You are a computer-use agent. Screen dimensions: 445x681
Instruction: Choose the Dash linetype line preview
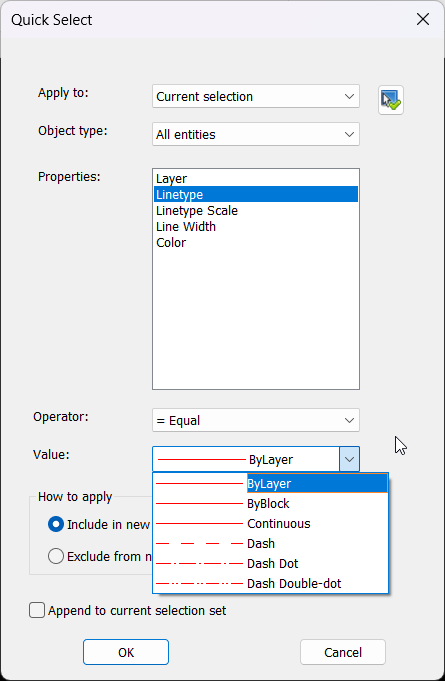(x=199, y=543)
